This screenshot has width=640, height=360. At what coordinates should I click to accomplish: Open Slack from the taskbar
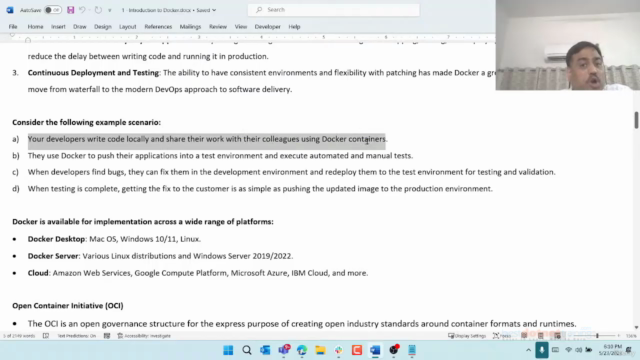pos(339,350)
